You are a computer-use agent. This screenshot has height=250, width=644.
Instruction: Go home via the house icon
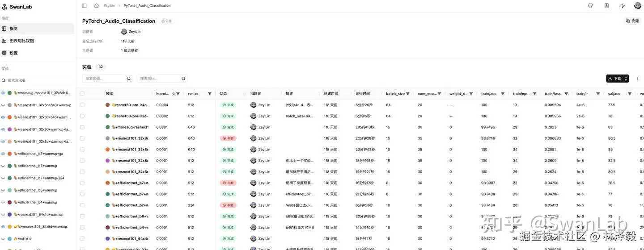pos(97,6)
